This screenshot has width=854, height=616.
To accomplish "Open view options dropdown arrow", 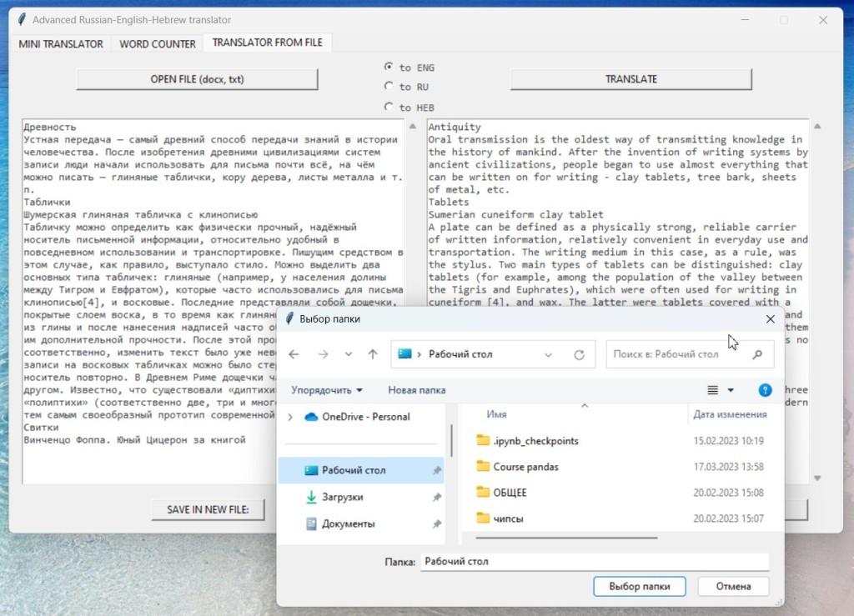I will coord(731,390).
